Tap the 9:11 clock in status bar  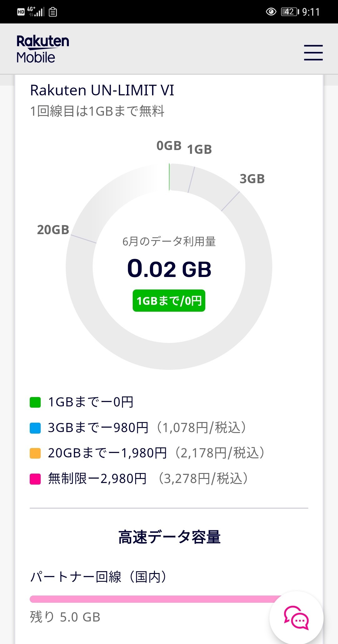click(311, 12)
